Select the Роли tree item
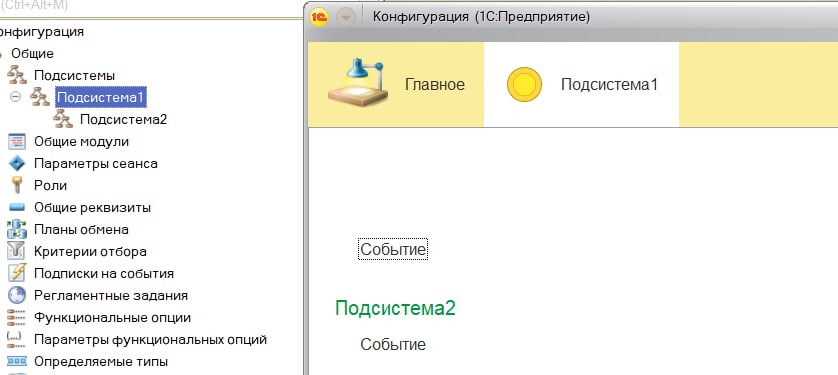This screenshot has width=838, height=375. [x=50, y=185]
